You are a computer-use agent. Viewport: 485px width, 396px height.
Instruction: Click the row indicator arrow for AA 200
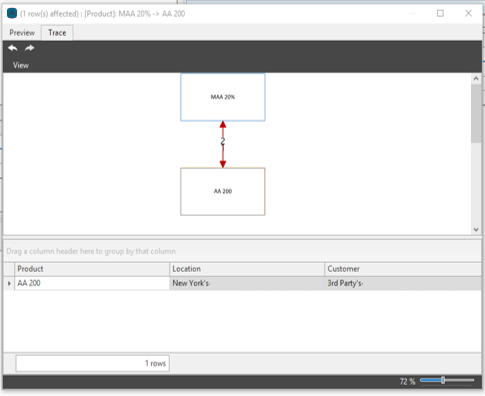coord(9,283)
